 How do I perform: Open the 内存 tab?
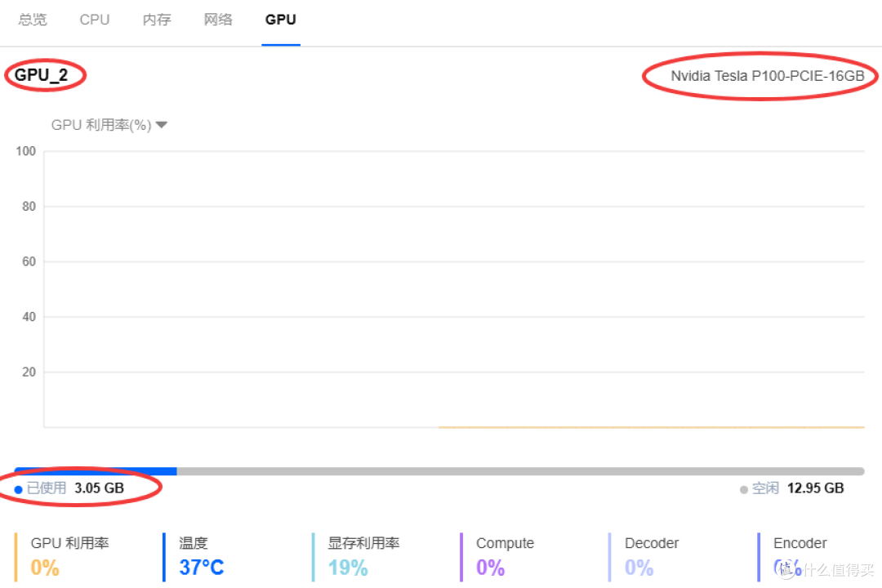click(157, 20)
